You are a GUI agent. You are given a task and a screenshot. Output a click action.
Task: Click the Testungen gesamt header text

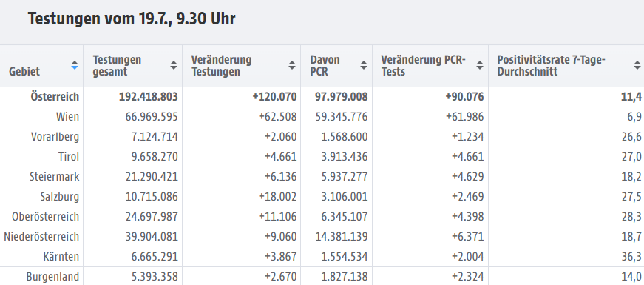pyautogui.click(x=117, y=66)
